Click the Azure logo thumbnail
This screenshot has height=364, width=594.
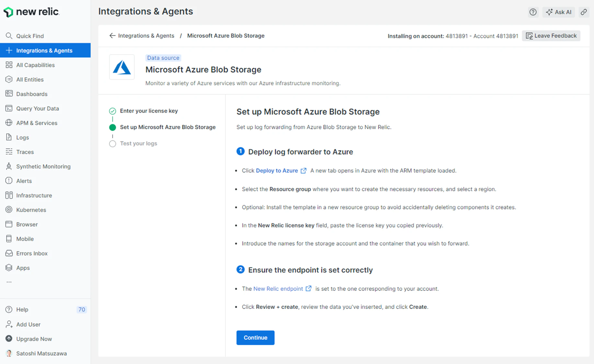coord(122,67)
